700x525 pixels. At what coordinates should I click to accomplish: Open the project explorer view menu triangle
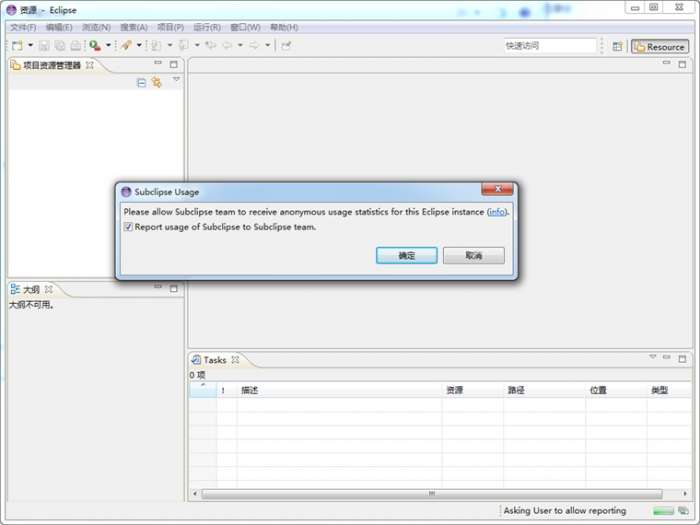pos(176,79)
